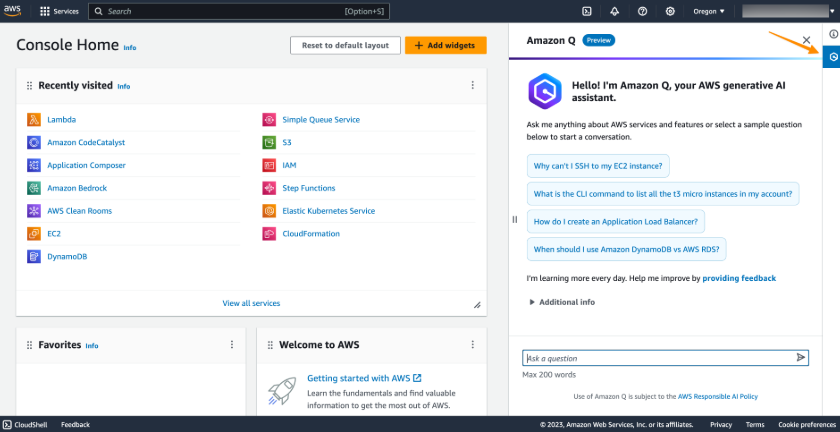Click View all services
The width and height of the screenshot is (840, 432).
(251, 303)
